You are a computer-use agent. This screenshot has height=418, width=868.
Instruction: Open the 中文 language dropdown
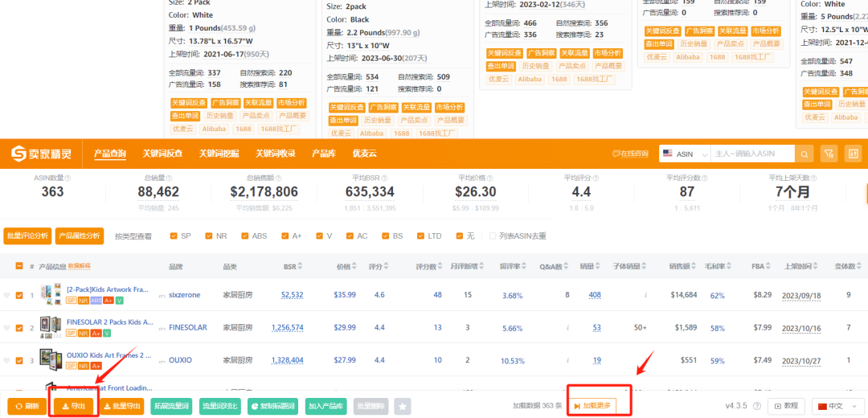838,407
